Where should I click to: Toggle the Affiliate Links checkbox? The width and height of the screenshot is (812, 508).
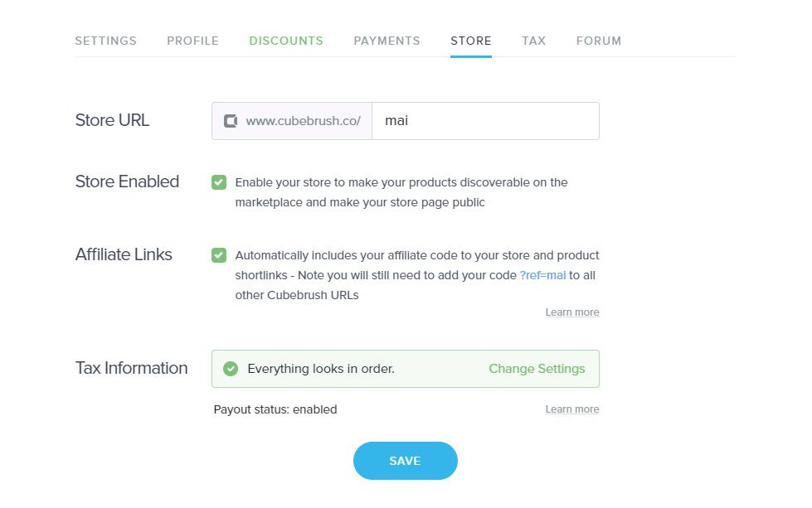pyautogui.click(x=219, y=255)
